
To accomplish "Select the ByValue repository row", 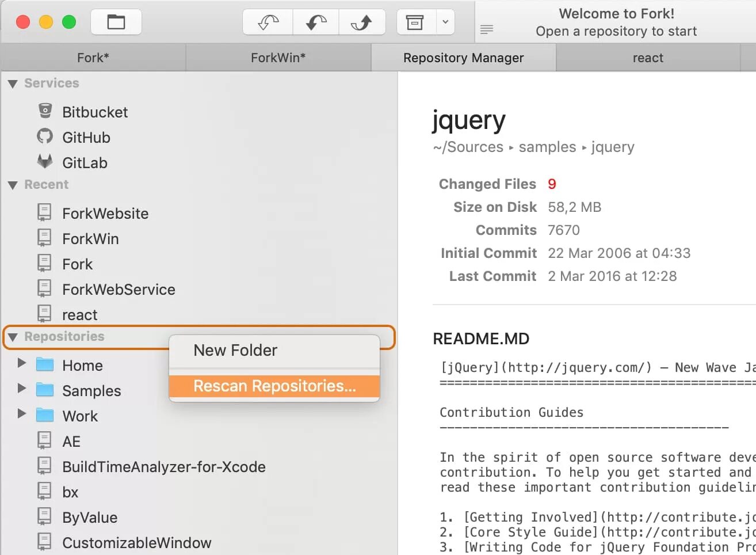I will click(x=199, y=518).
